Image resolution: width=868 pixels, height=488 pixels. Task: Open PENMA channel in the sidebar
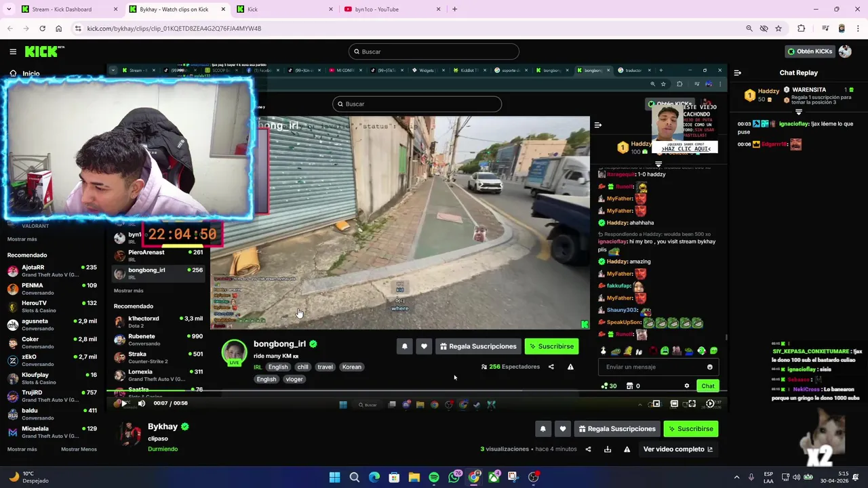tap(52, 289)
